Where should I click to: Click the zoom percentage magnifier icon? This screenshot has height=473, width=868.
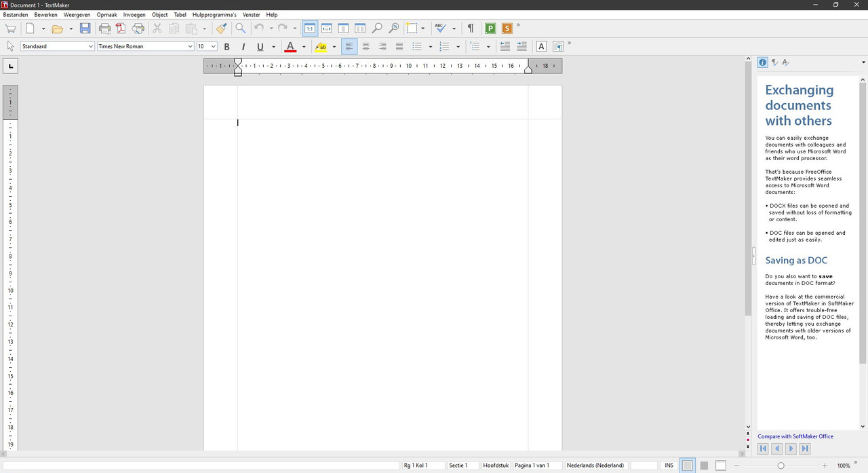pyautogui.click(x=393, y=29)
